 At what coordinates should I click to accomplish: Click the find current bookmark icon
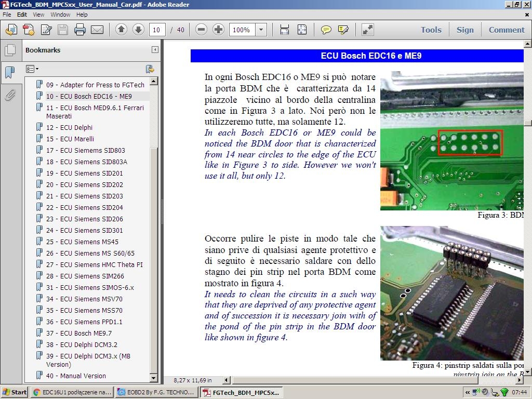150,69
